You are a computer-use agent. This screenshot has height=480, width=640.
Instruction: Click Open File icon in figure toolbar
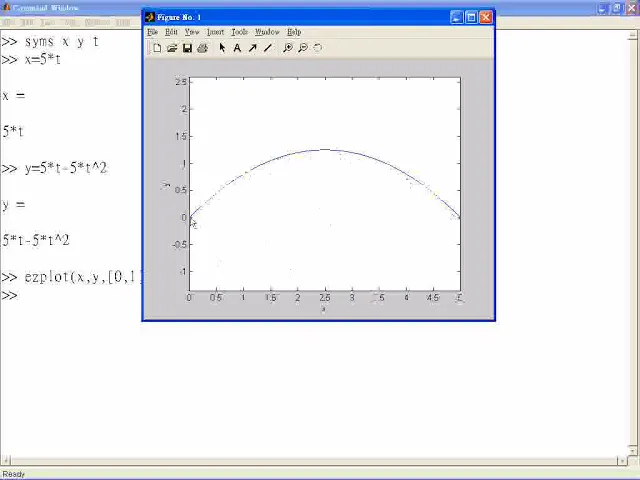pyautogui.click(x=172, y=48)
